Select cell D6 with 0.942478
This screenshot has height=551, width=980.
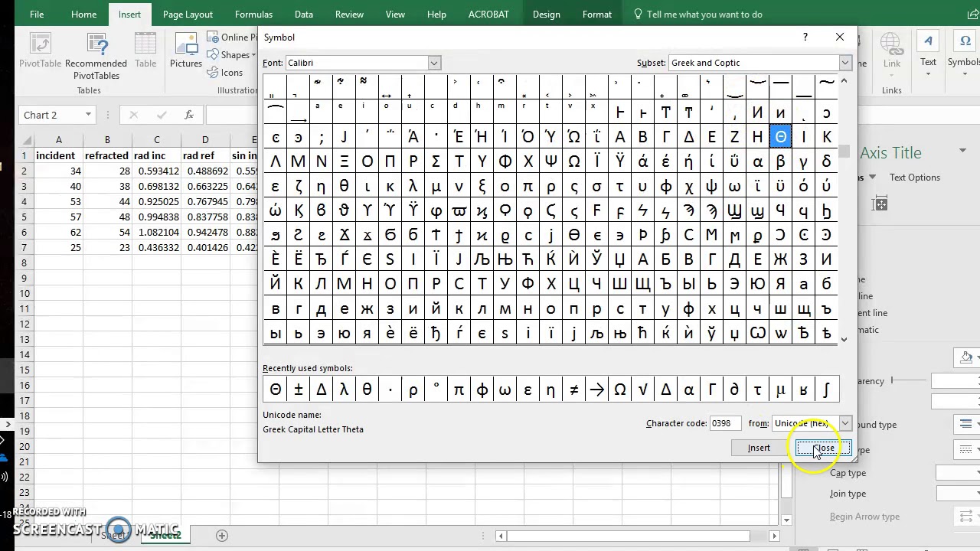[x=205, y=232]
